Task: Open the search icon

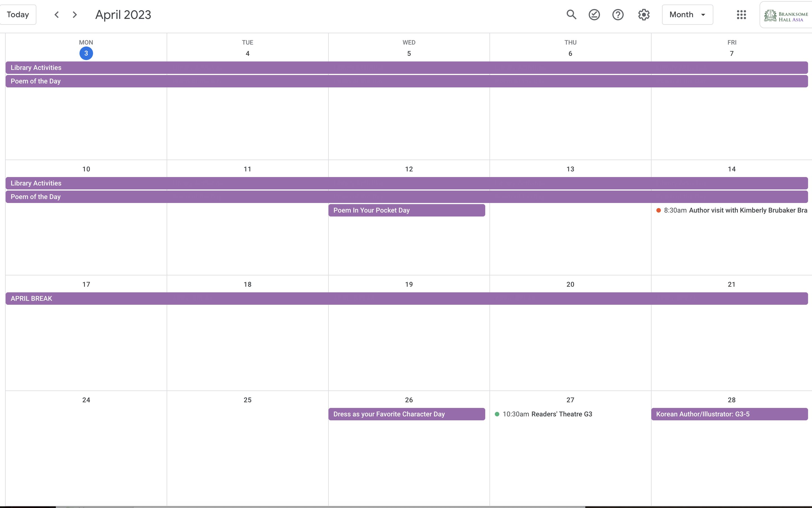Action: coord(571,14)
